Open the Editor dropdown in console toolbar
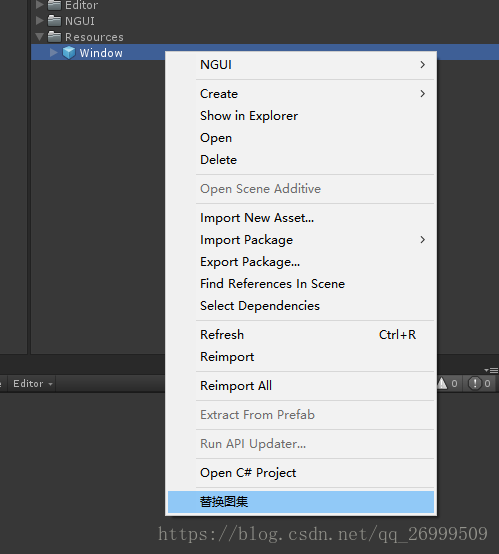 [33, 384]
